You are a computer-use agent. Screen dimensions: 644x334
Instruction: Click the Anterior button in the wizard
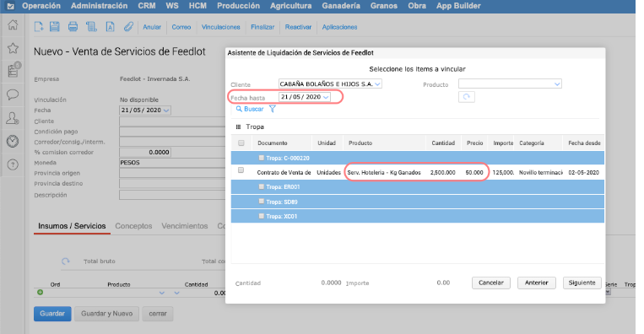[537, 283]
